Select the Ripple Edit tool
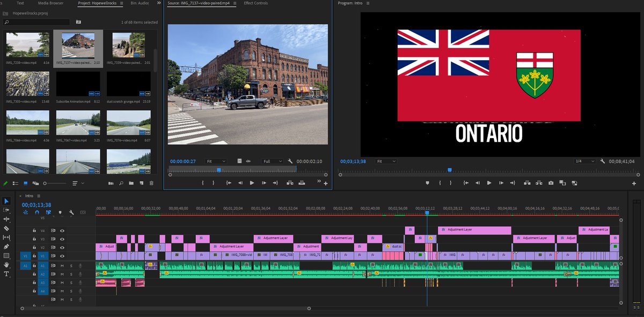This screenshot has height=317, width=644. (x=7, y=219)
